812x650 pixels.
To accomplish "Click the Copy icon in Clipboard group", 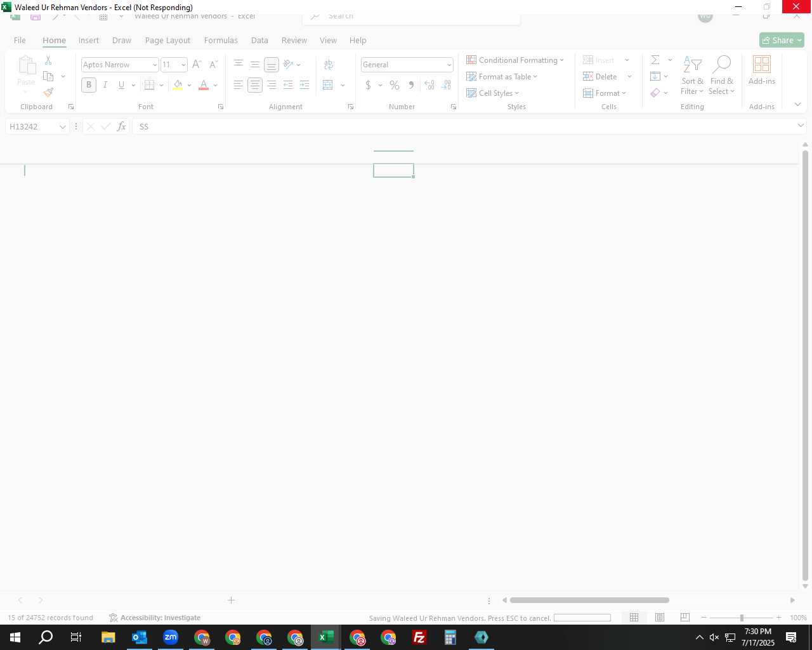I will [48, 76].
